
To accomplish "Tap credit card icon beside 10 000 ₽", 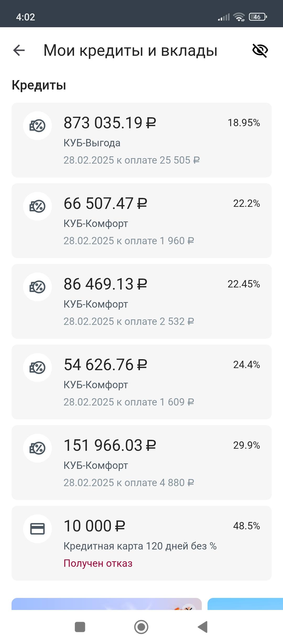I will (37, 529).
